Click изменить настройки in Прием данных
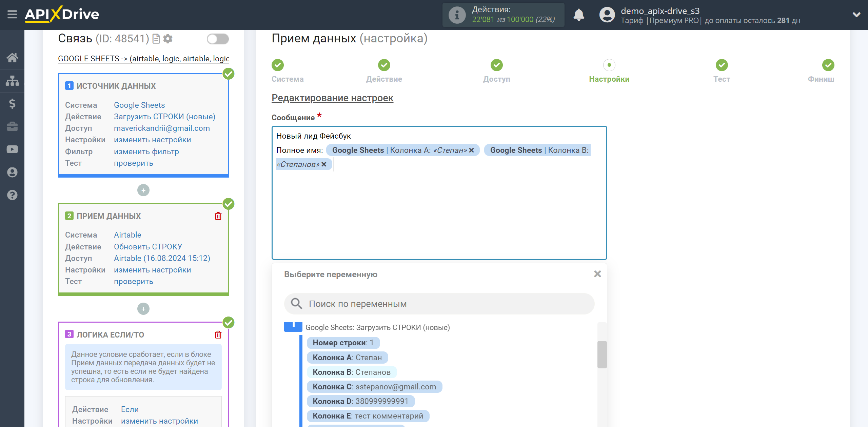The width and height of the screenshot is (868, 427). (152, 270)
